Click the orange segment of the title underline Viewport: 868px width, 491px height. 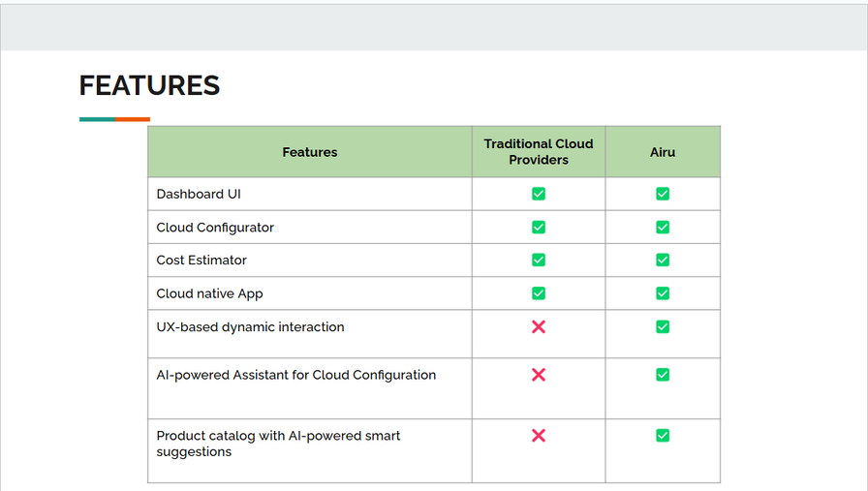point(133,119)
